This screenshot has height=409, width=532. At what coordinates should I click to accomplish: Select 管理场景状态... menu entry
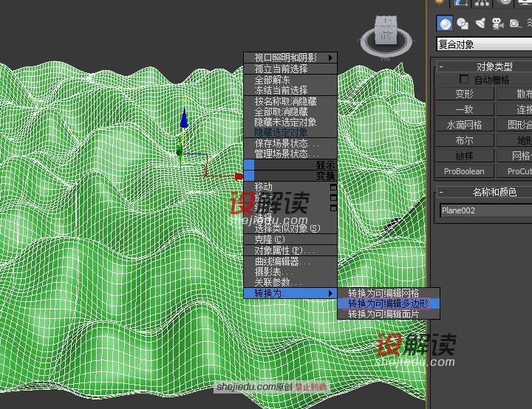click(290, 154)
